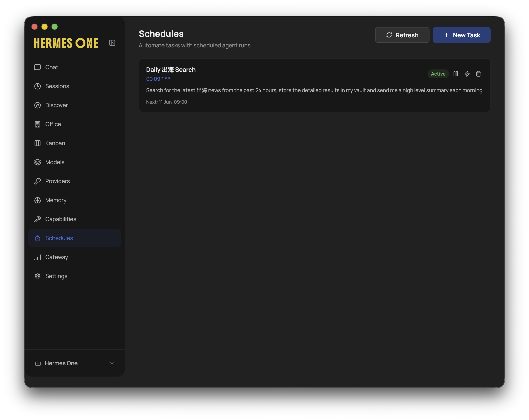The image size is (529, 420).
Task: Click the task description starting 'Search for the latest'
Action: [x=314, y=90]
